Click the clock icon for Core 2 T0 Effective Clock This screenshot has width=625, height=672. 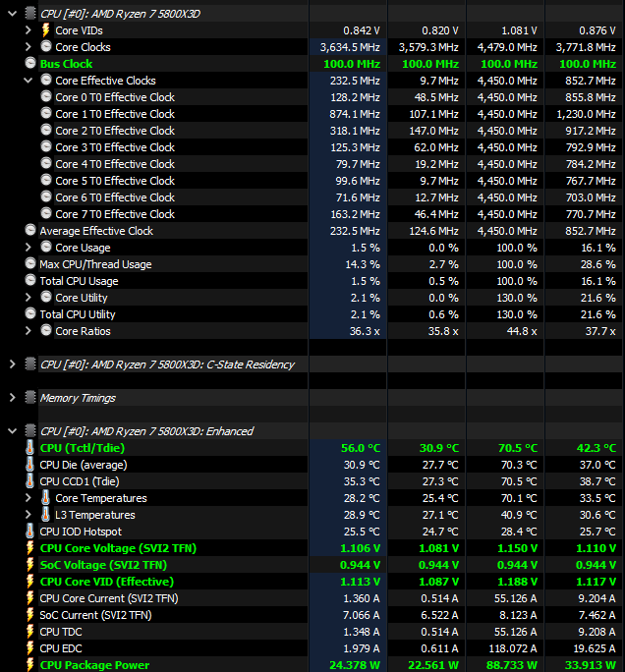pos(46,130)
